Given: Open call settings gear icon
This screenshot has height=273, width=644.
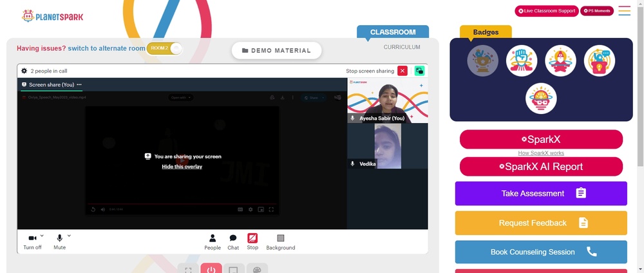Looking at the screenshot, I should pyautogui.click(x=24, y=71).
